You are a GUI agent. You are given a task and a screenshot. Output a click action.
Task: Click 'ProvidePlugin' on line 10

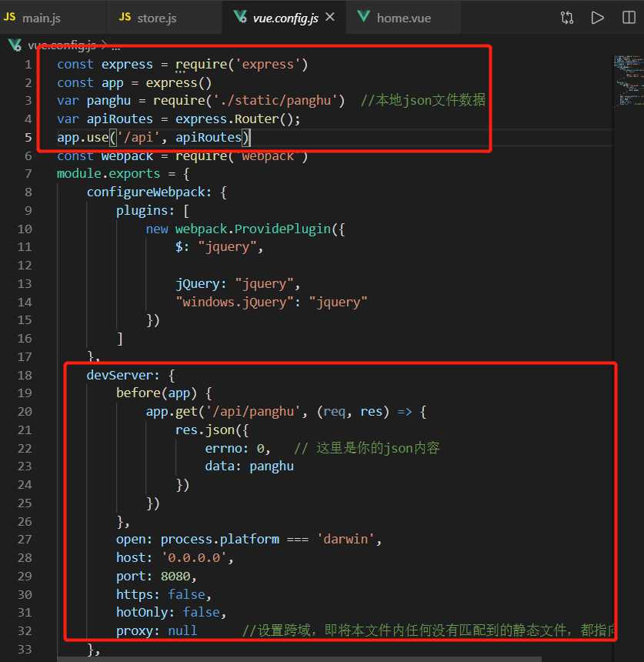(x=282, y=229)
